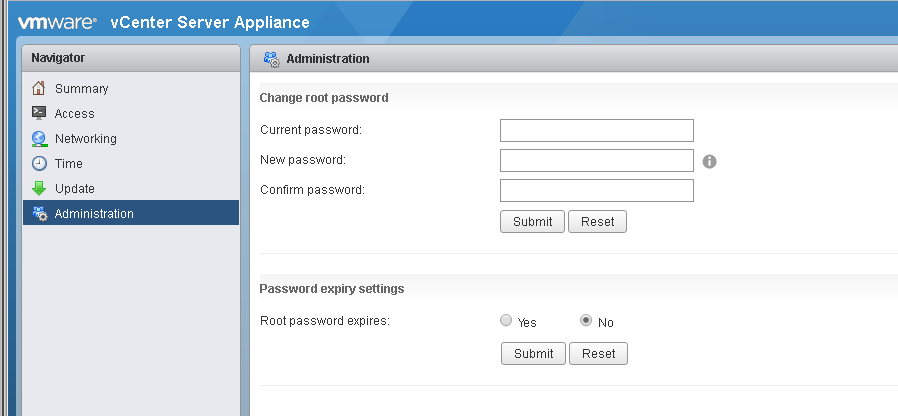Open the Update page
The image size is (898, 416).
click(x=131, y=189)
